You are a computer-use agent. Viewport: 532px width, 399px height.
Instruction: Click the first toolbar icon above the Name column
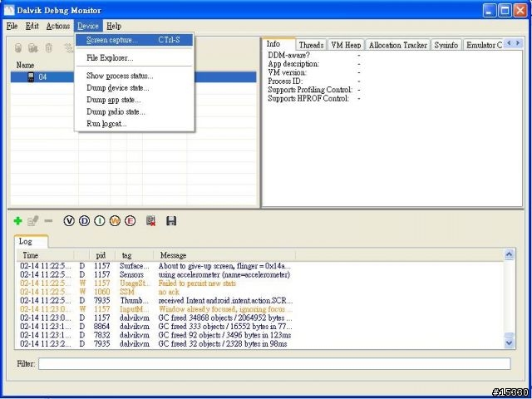pos(18,48)
